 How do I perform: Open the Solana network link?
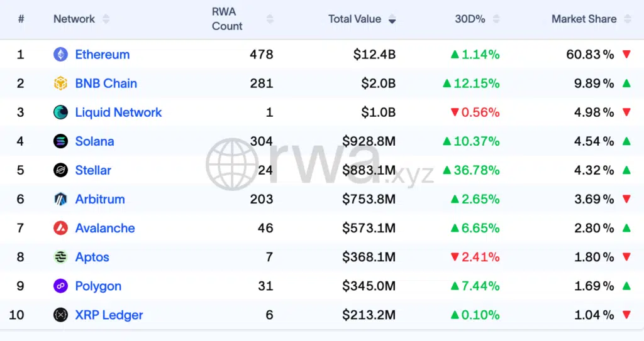[94, 141]
